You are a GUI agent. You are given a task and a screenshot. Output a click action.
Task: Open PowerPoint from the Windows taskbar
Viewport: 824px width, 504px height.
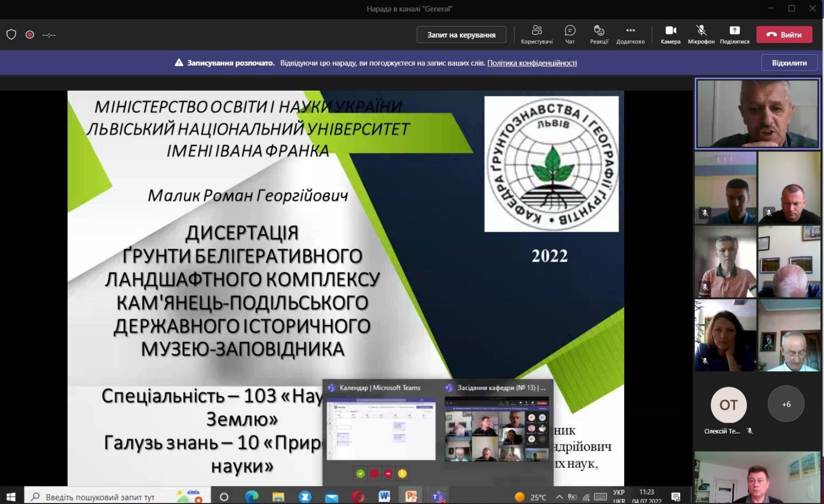[x=411, y=496]
